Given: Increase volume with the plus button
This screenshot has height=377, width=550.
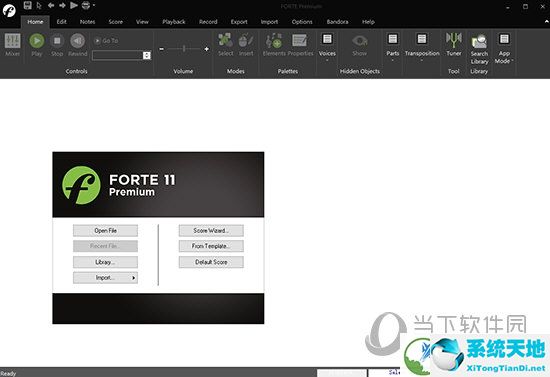Looking at the screenshot, I should tap(207, 49).
